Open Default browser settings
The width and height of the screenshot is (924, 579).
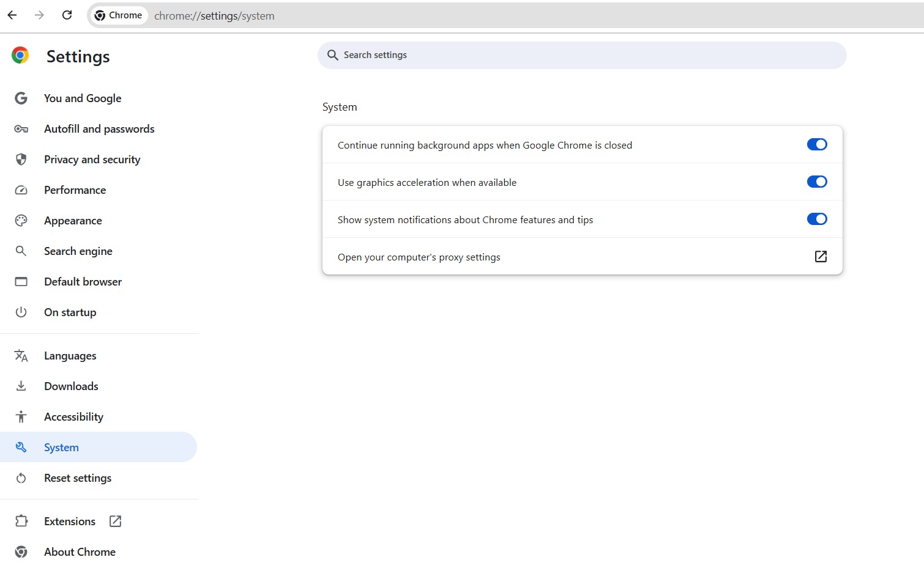pos(83,282)
